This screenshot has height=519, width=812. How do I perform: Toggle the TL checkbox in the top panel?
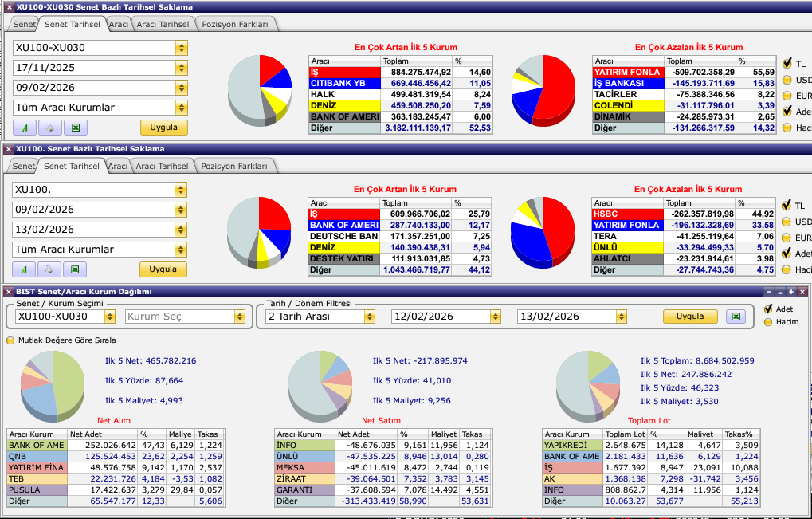(x=787, y=63)
